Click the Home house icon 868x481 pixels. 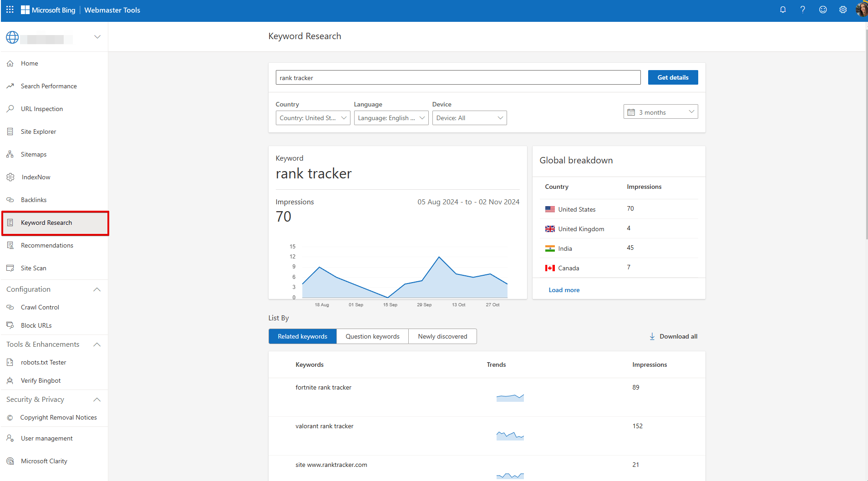10,63
